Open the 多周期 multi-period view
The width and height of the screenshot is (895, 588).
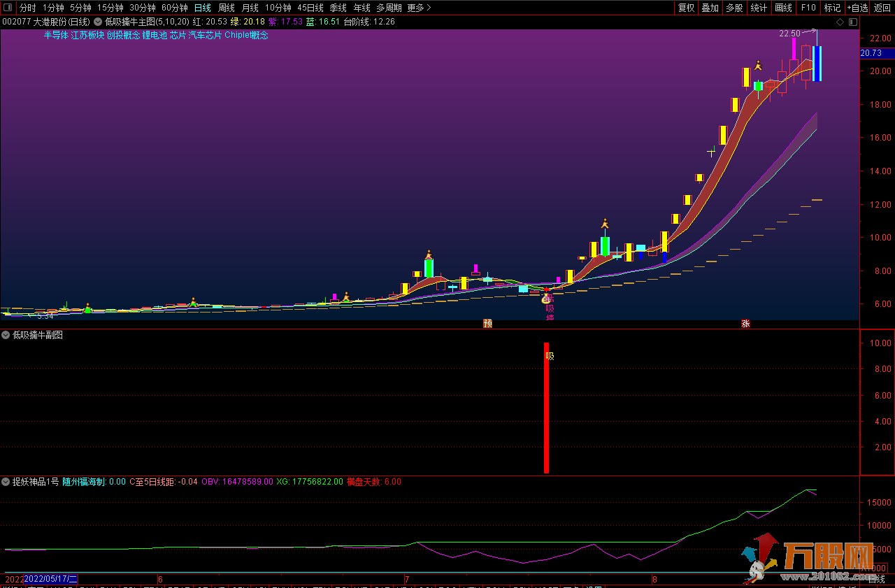(389, 8)
